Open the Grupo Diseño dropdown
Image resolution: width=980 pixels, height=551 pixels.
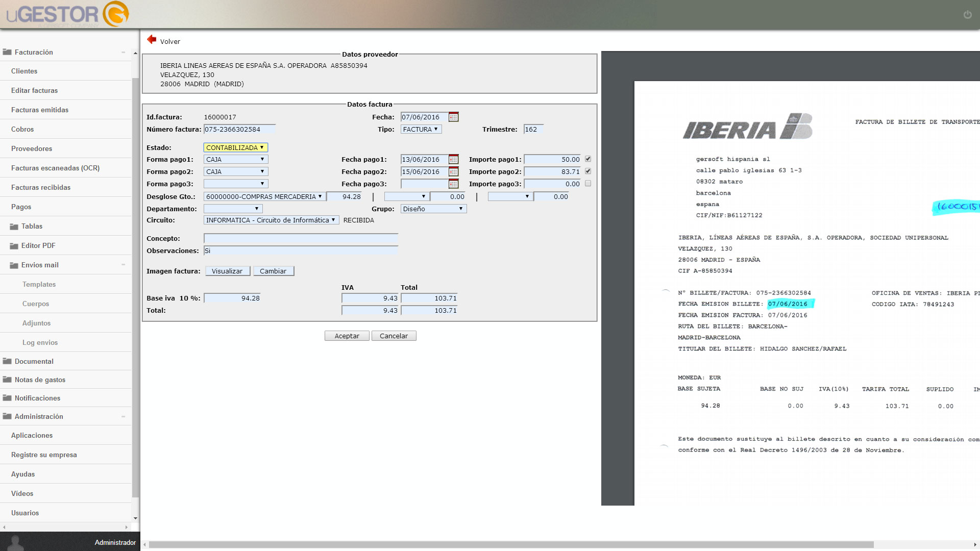(433, 209)
